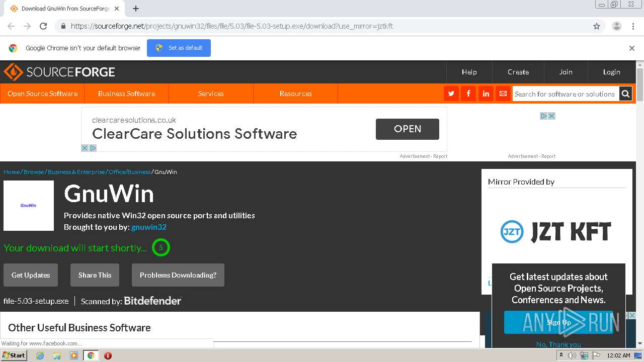
Task: Click the action center flag tray icon
Action: [x=596, y=355]
